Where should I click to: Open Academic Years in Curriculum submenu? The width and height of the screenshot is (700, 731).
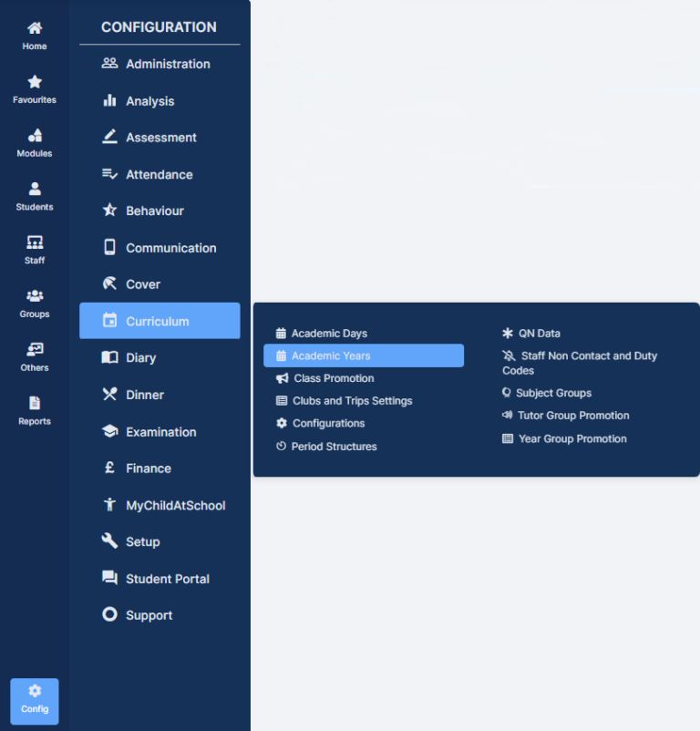point(364,355)
